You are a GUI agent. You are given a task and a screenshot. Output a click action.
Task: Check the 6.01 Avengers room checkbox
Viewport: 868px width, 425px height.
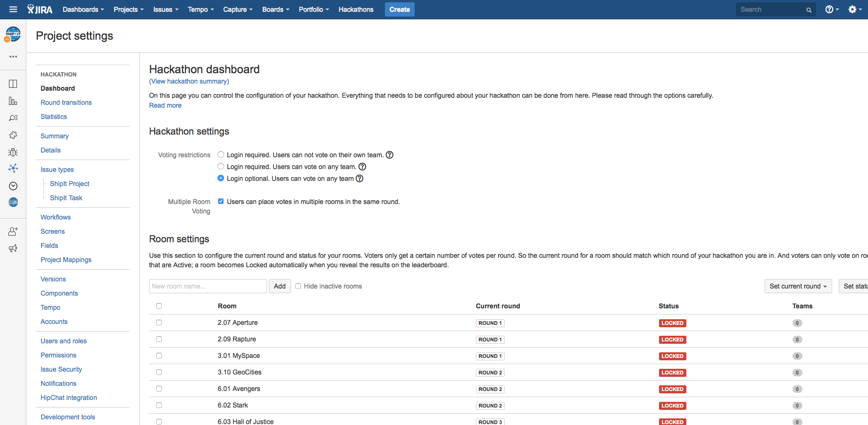point(159,389)
